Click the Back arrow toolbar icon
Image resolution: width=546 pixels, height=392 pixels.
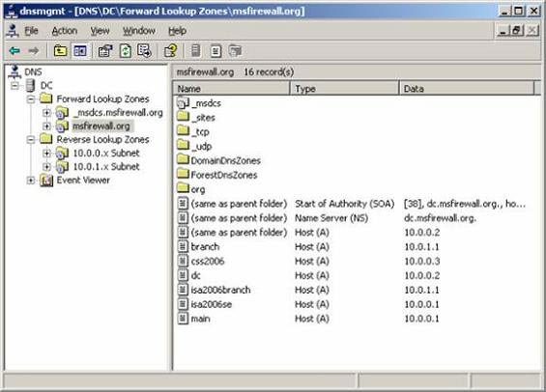click(14, 51)
